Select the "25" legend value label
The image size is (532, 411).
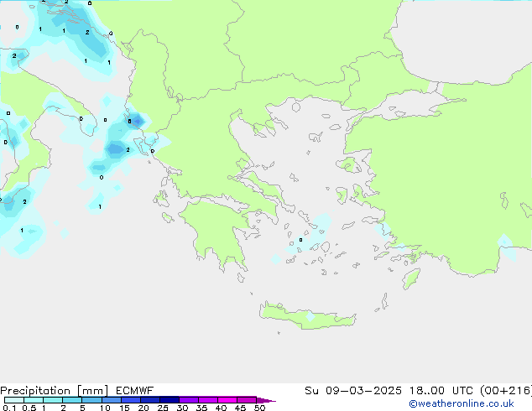point(163,408)
